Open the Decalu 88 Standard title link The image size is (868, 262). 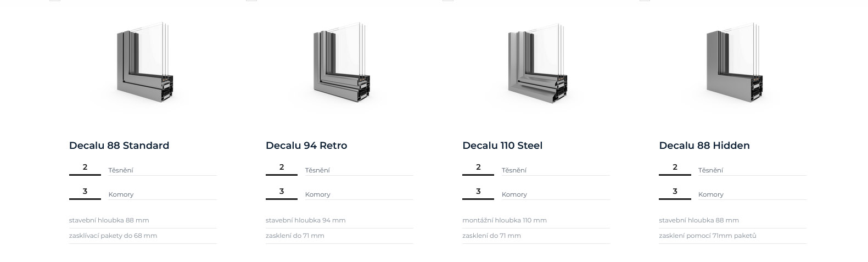tap(119, 146)
